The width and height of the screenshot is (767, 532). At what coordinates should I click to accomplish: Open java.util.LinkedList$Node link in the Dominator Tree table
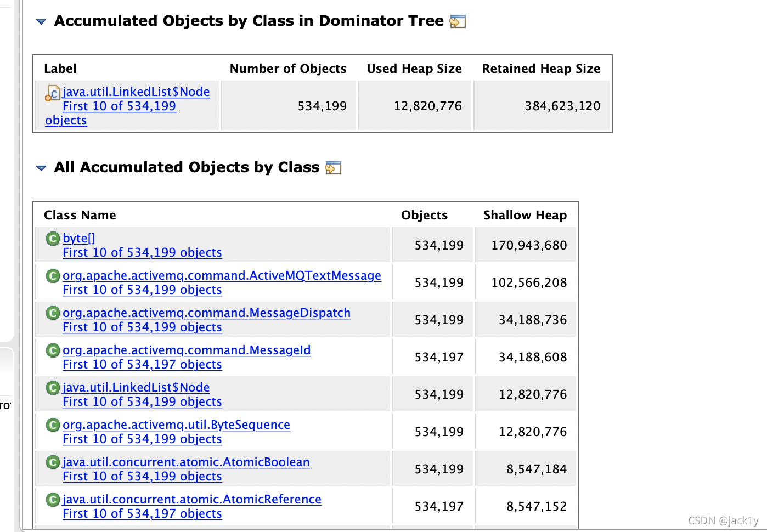tap(136, 92)
